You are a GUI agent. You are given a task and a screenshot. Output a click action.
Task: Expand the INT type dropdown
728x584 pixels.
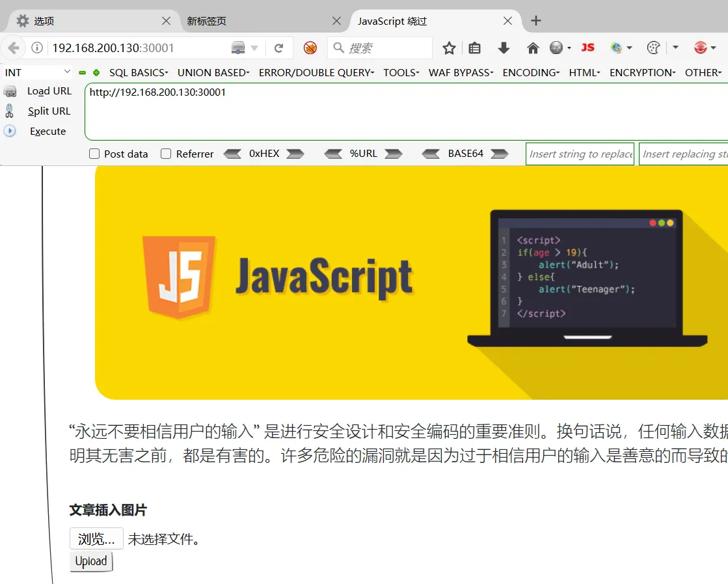point(38,72)
